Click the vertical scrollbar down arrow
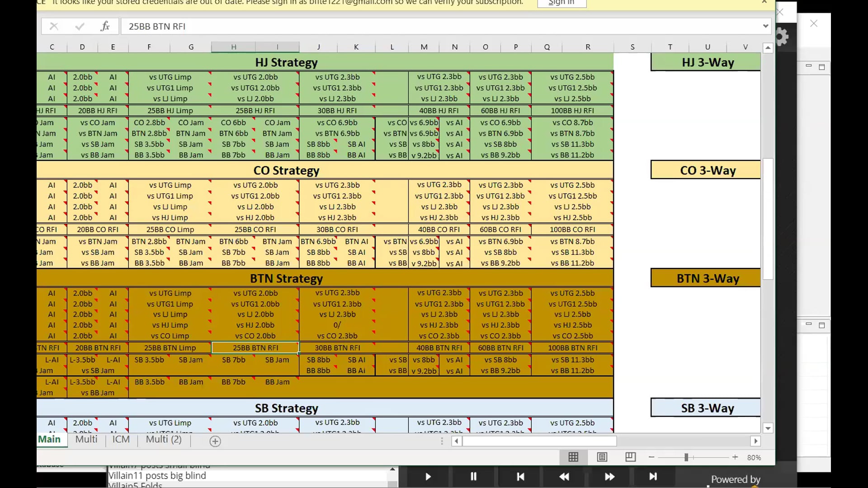This screenshot has width=868, height=488. pos(768,428)
